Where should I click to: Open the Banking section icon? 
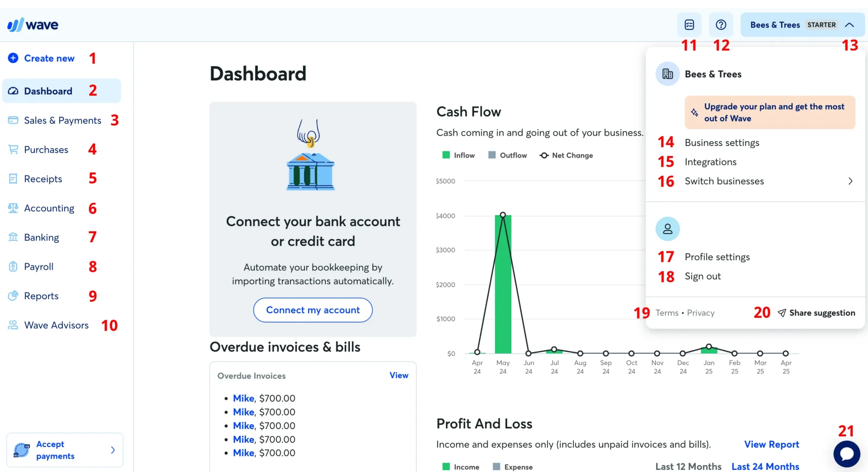[13, 237]
